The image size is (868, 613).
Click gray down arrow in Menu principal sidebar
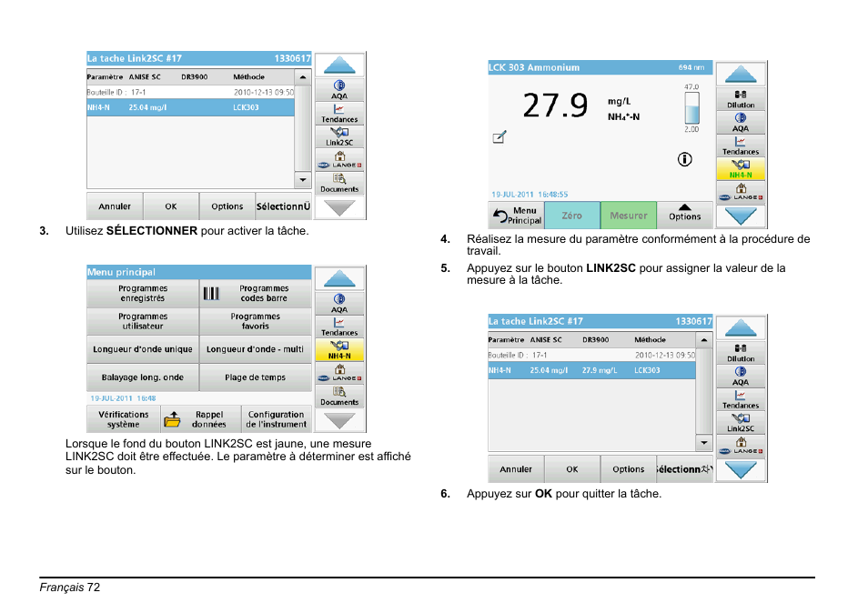[339, 420]
